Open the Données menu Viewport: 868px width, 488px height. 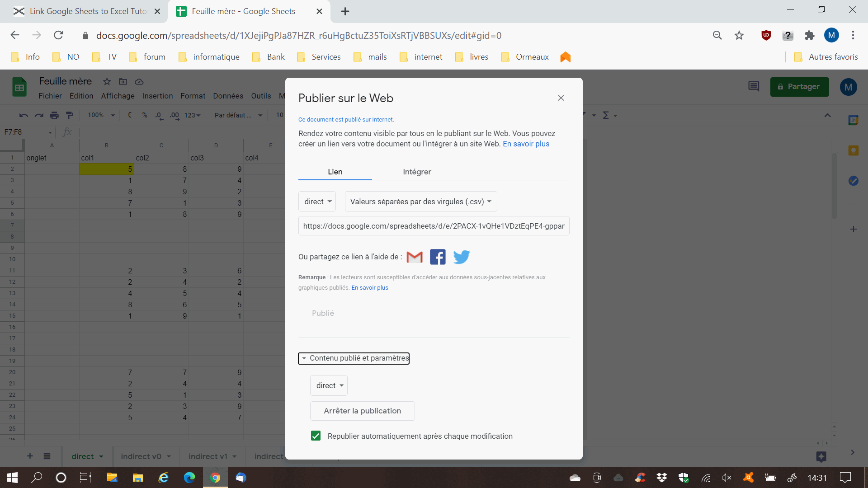(228, 96)
